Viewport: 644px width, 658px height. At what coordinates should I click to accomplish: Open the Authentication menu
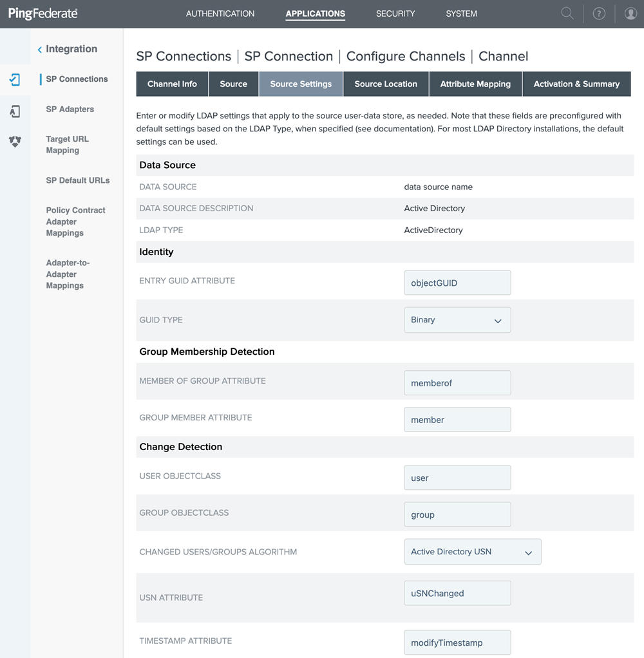(x=220, y=14)
